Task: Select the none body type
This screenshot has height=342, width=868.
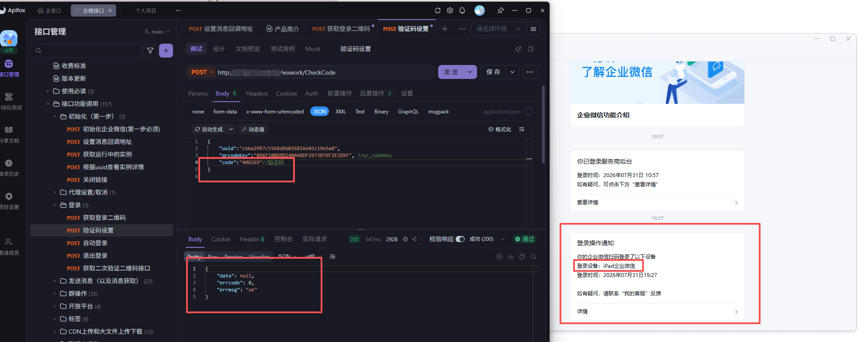Action: [x=198, y=112]
